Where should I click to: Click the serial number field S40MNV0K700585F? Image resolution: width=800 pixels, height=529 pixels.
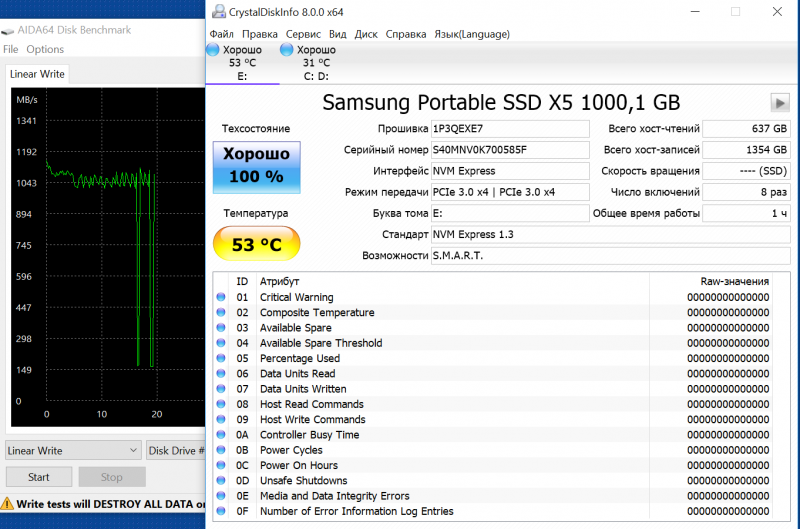tap(510, 150)
